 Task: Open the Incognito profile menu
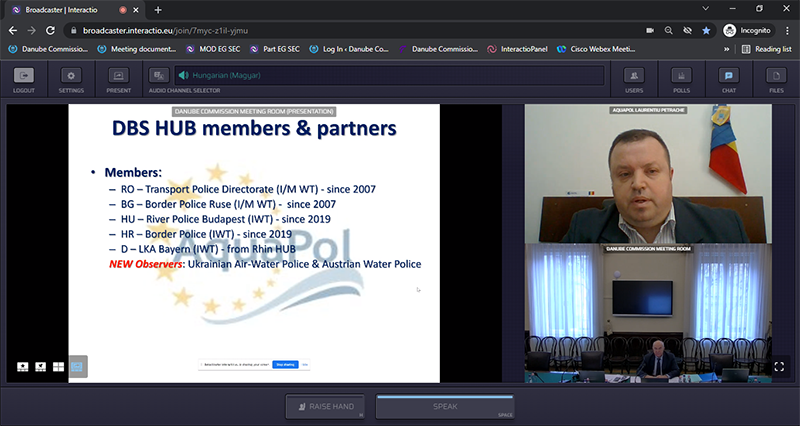click(x=748, y=31)
